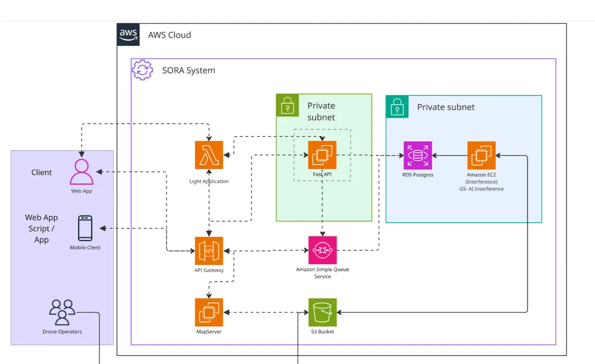Image resolution: width=595 pixels, height=364 pixels.
Task: Click the Drone Operators label
Action: pyautogui.click(x=62, y=332)
